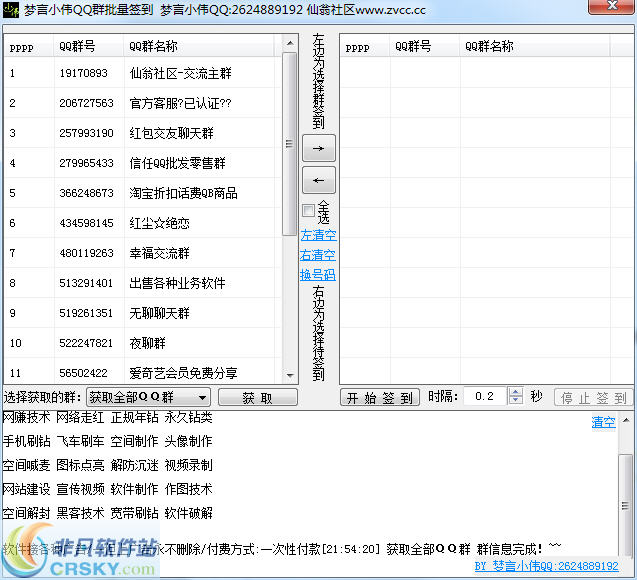Click left list scrollbar up arrow
Image resolution: width=637 pixels, height=580 pixels.
pyautogui.click(x=290, y=43)
